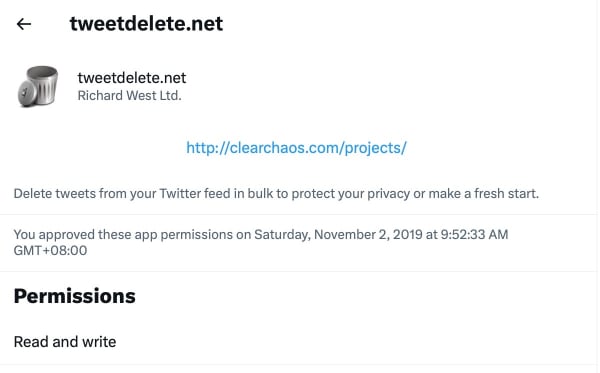This screenshot has height=373, width=600.
Task: Go back using the left arrow
Action: [24, 24]
